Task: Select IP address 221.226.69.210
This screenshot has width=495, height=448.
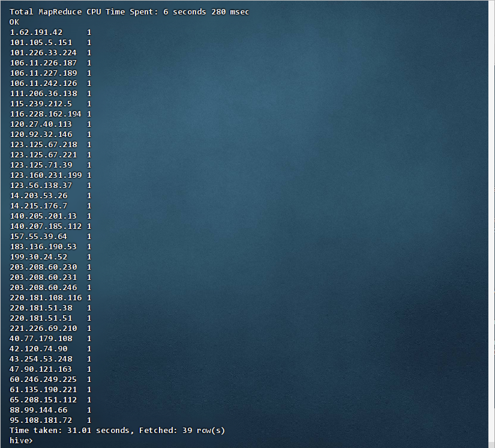Action: tap(44, 328)
